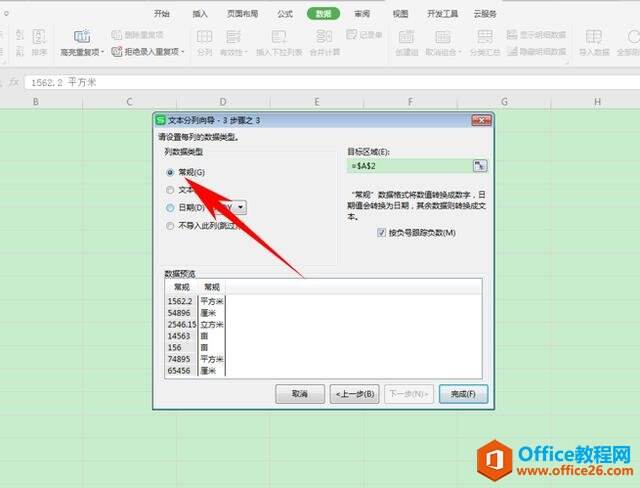The width and height of the screenshot is (640, 488).
Task: Click the 高亮重复项 highlight duplicates icon
Action: 82,36
